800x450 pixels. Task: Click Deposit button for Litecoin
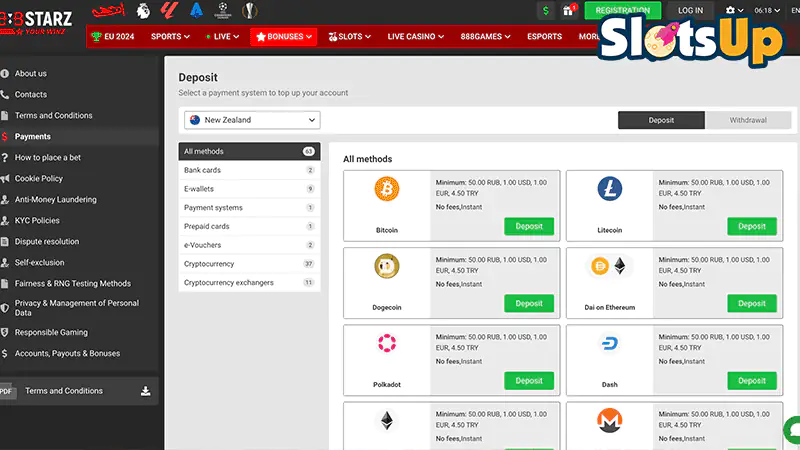point(752,227)
